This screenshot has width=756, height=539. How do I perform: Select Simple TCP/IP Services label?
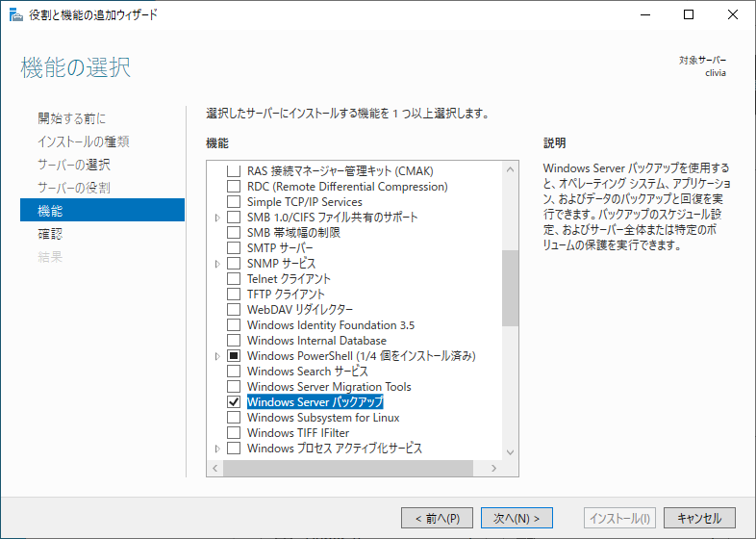click(304, 202)
